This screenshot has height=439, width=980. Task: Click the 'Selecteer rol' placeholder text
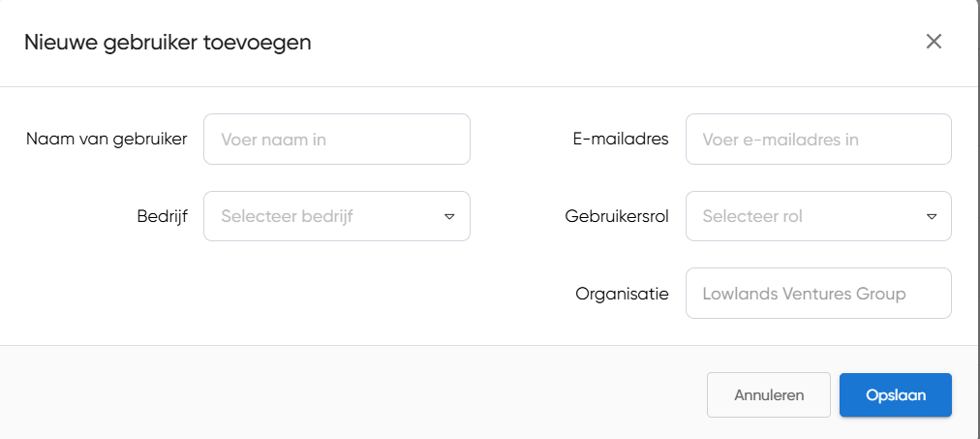[752, 216]
